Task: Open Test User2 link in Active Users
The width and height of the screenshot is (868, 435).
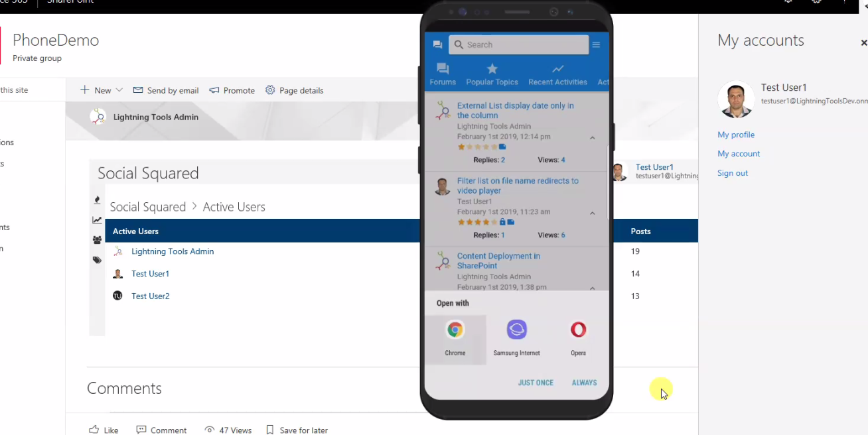Action: click(150, 296)
